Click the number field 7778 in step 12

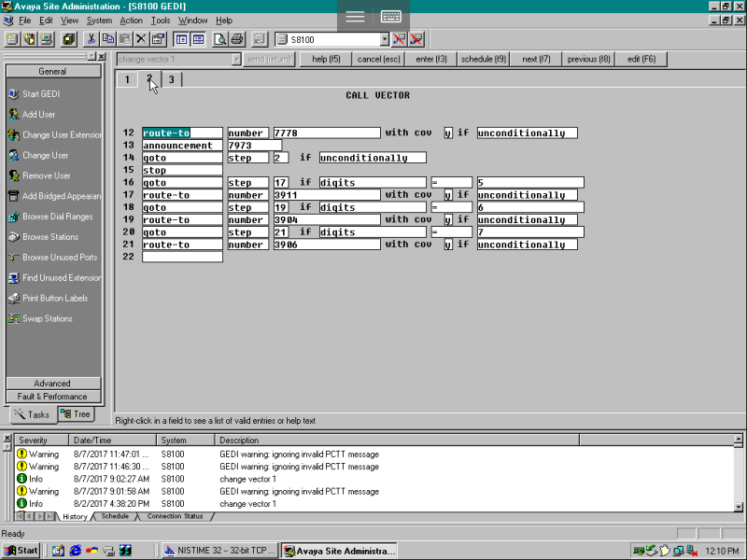coord(327,133)
